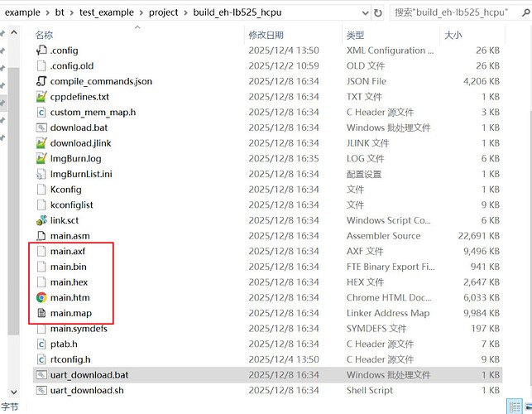Select the download.bat file icon
This screenshot has width=532, height=414.
[x=41, y=128]
